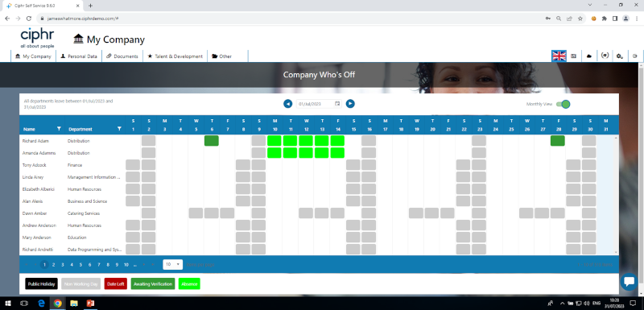Click the share page icon in address bar
644x310 pixels.
pos(569,19)
